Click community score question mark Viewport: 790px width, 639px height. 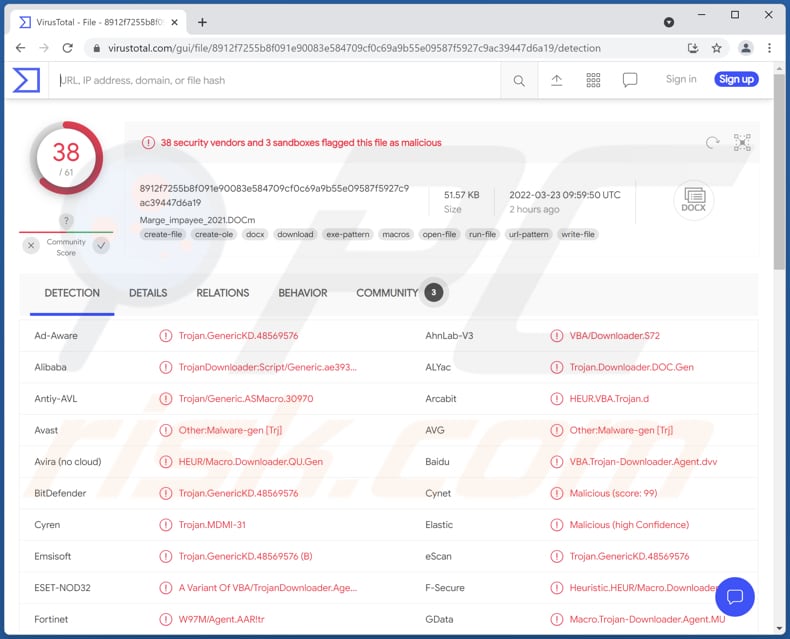click(66, 220)
